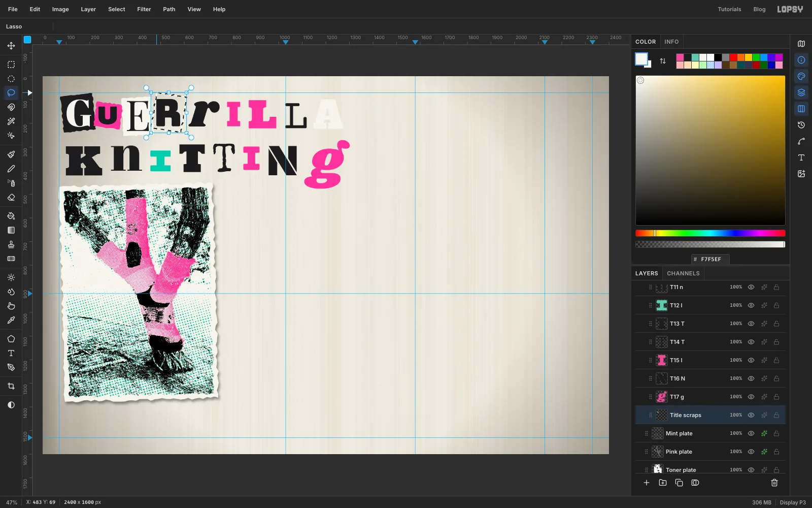Select the Crop tool
The width and height of the screenshot is (812, 508).
click(x=11, y=386)
